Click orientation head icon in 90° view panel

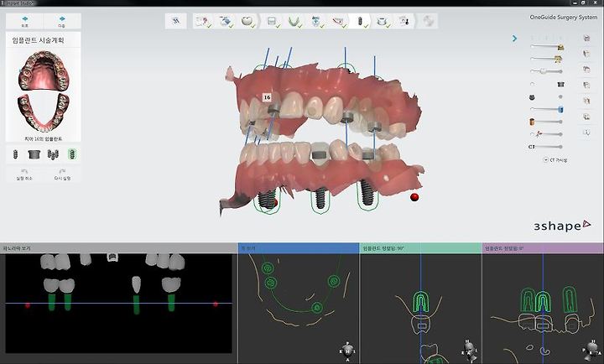tap(469, 351)
